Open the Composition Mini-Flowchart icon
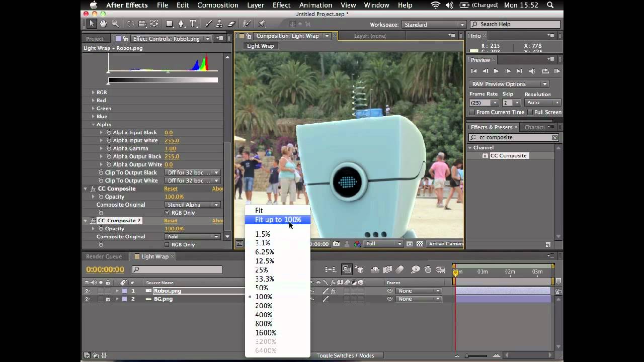 [x=331, y=269]
